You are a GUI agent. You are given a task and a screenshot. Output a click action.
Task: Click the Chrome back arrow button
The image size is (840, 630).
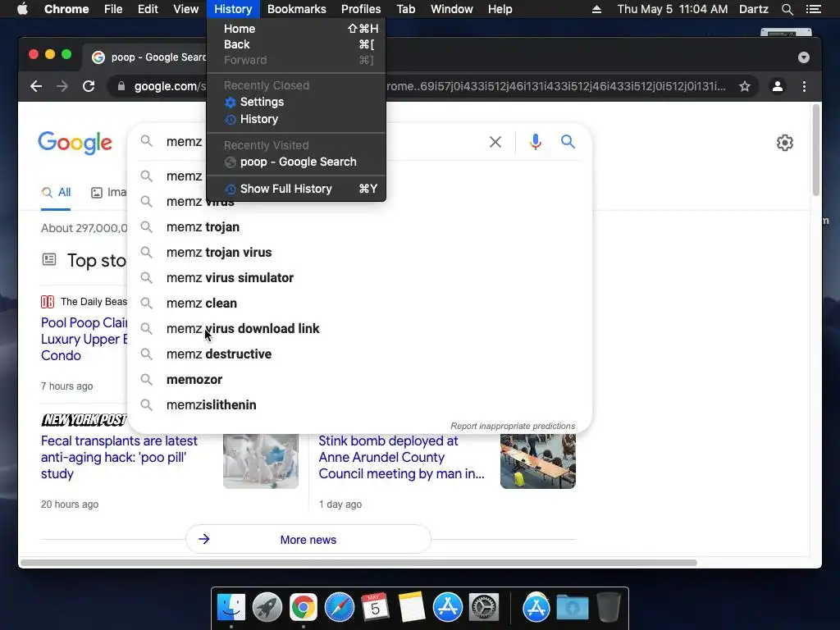[x=36, y=86]
